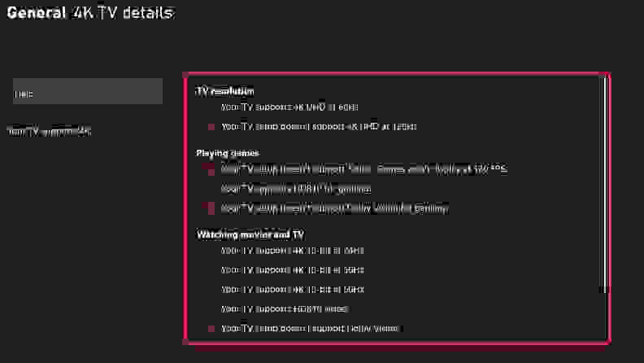
Task: Select the Playing games section heading
Action: point(228,153)
